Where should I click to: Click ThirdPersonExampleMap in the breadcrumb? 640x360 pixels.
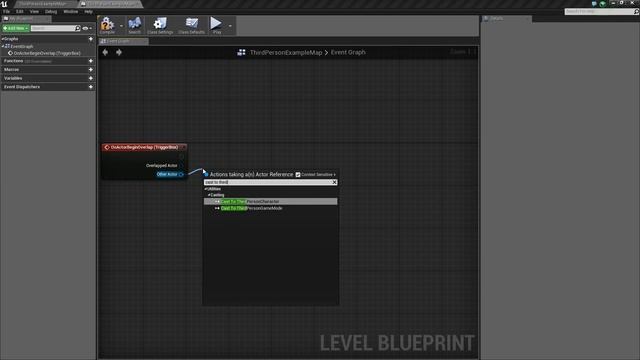coord(286,52)
